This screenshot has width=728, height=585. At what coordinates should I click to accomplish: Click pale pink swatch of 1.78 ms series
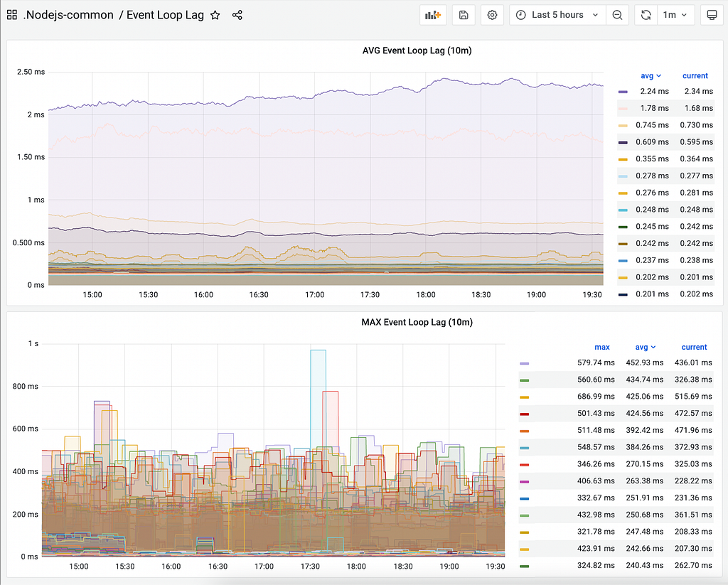[x=623, y=109]
